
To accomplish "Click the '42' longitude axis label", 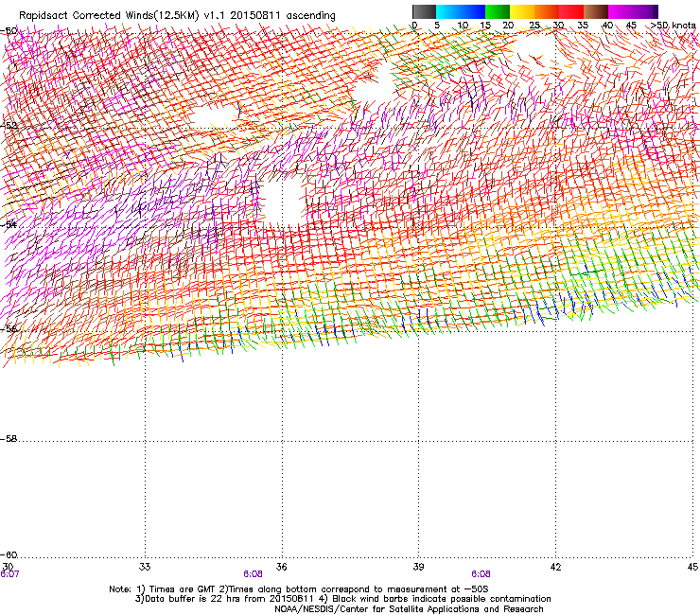I will coord(555,567).
